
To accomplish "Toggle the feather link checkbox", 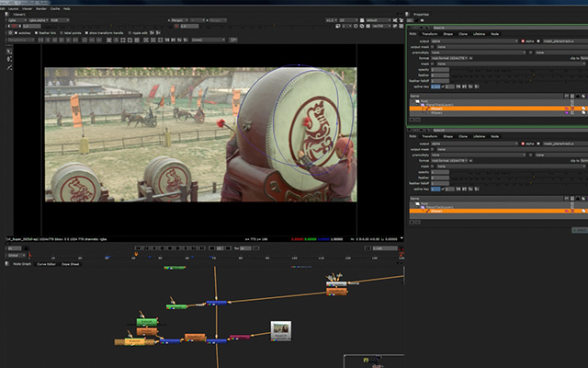I will pyautogui.click(x=36, y=33).
